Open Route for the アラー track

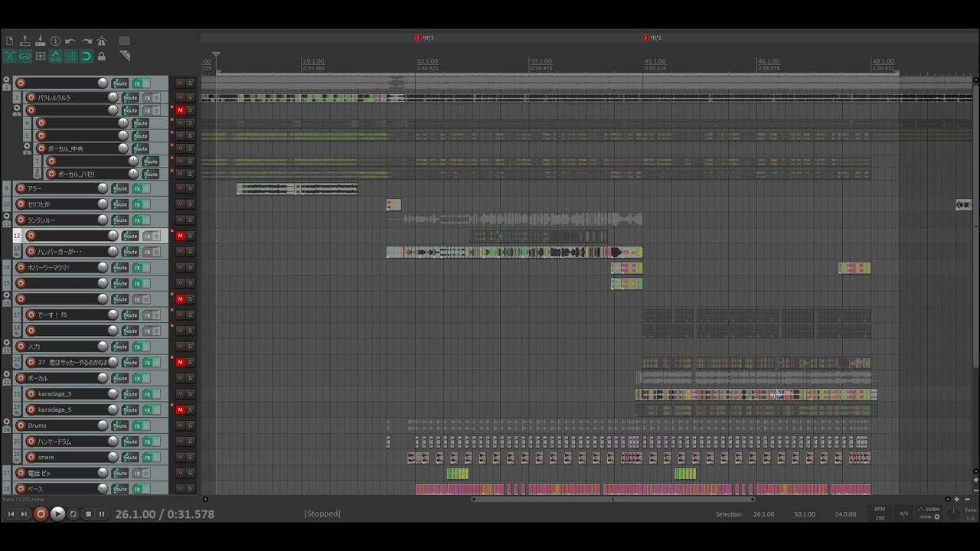[120, 188]
